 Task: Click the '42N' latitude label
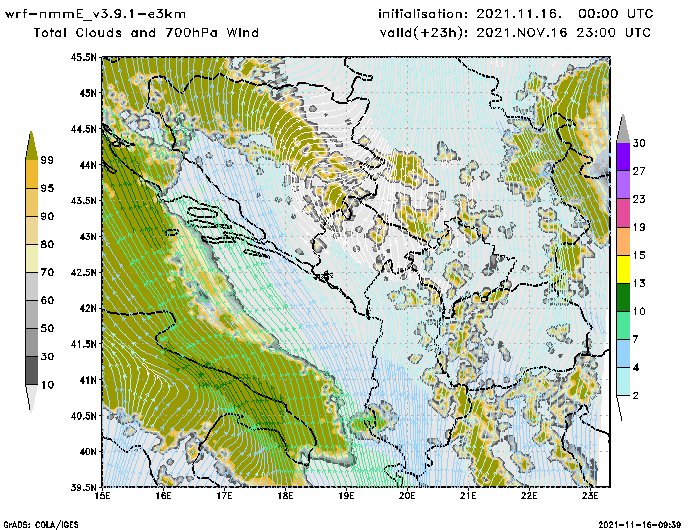point(88,308)
